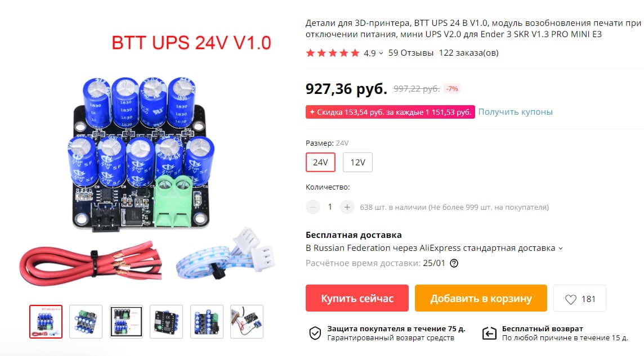Click the five-star rating icons

point(332,53)
